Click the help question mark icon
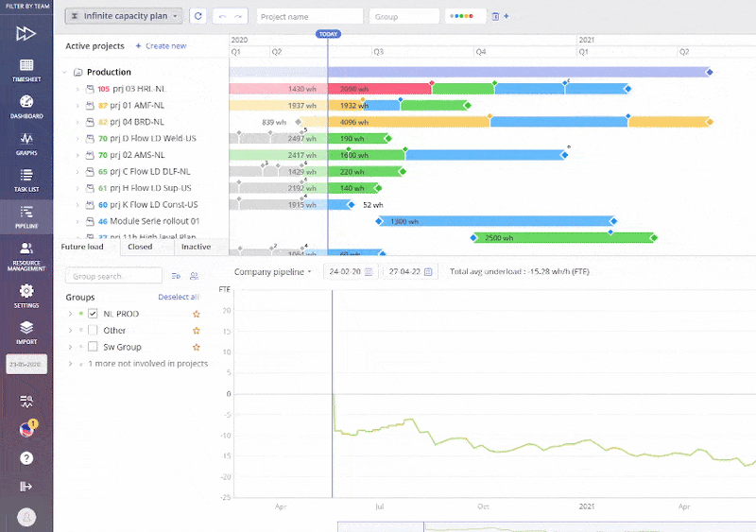Viewport: 756px width, 532px height. coord(26,458)
